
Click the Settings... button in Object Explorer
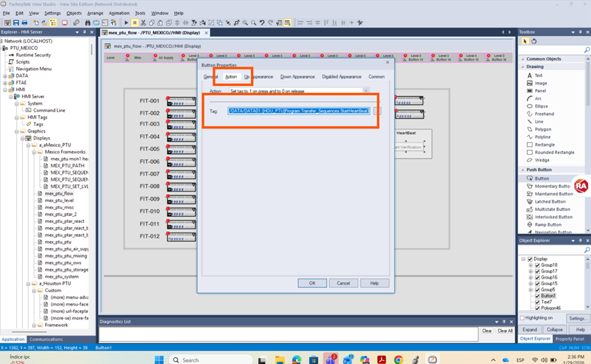click(x=577, y=319)
